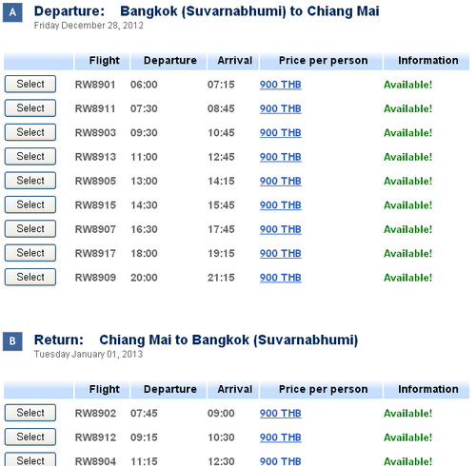
Task: Select return flight RW8912 at 09:15
Action: (x=30, y=437)
